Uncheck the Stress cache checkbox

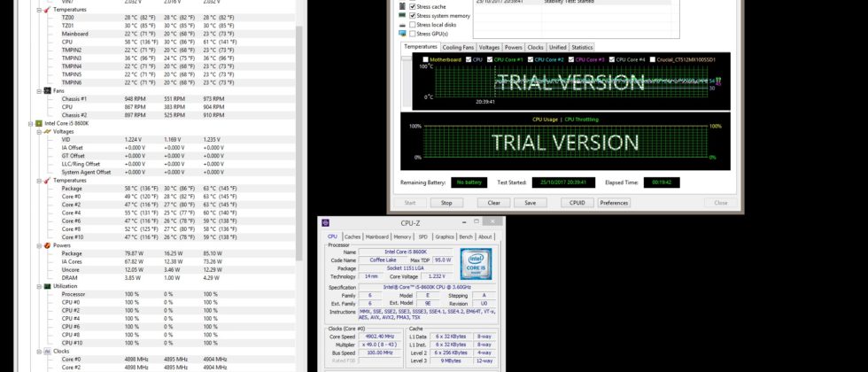(413, 6)
